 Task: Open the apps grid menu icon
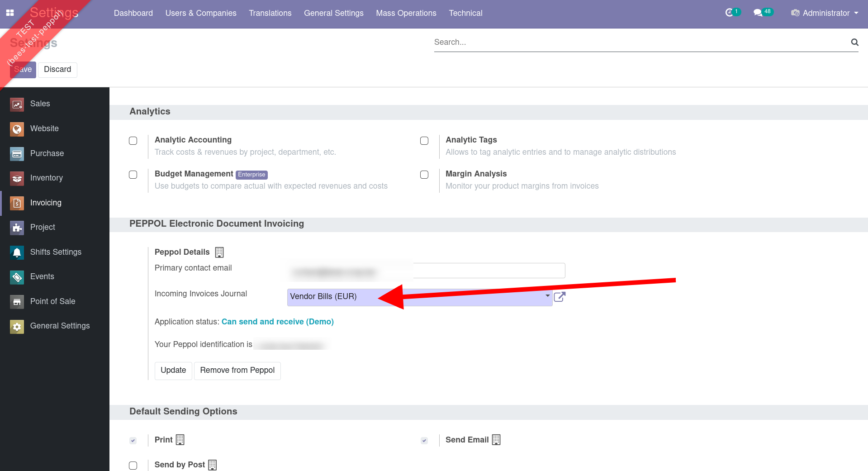click(10, 13)
